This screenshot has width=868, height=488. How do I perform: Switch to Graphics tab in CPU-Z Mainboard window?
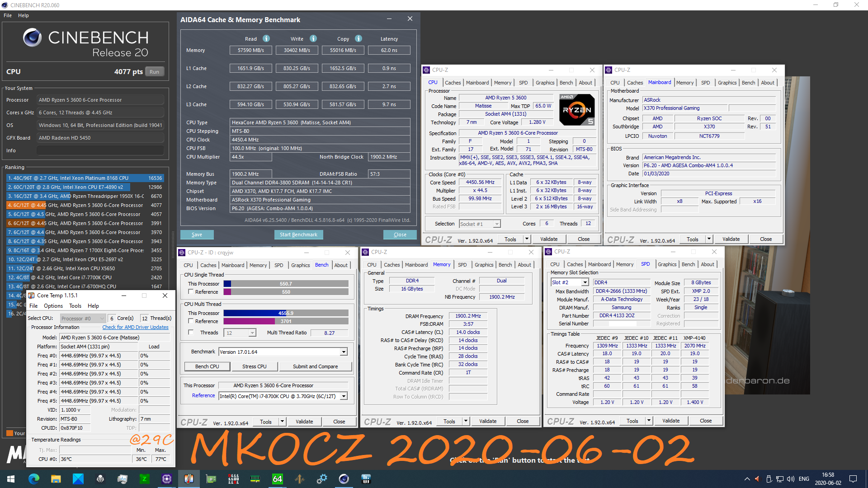point(727,83)
